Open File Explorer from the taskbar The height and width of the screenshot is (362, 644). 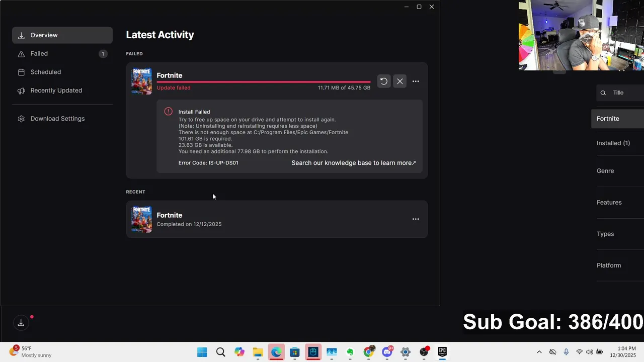(x=258, y=352)
